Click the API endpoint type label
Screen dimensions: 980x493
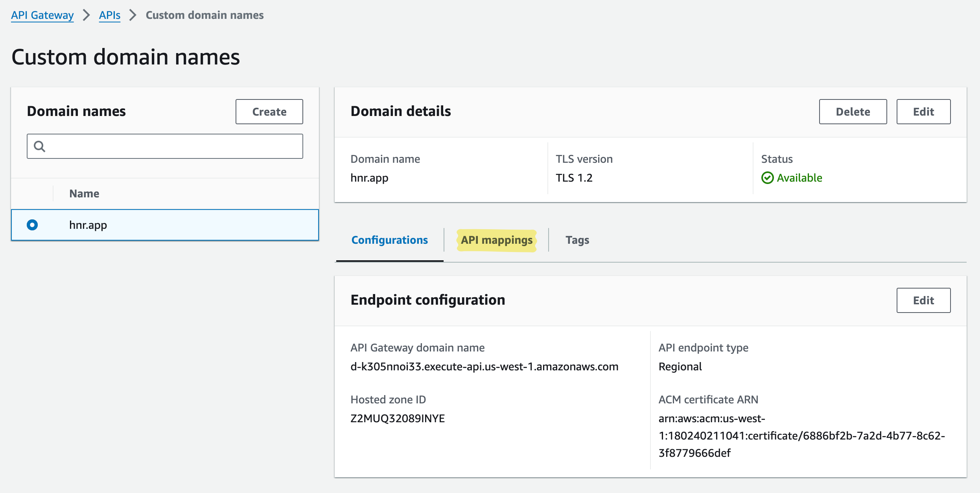[x=704, y=348]
